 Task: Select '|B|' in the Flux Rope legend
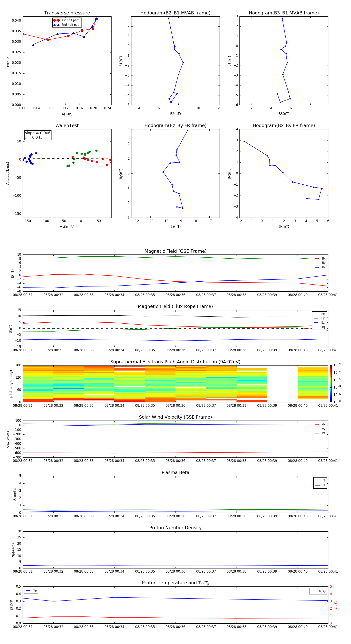tap(320, 327)
